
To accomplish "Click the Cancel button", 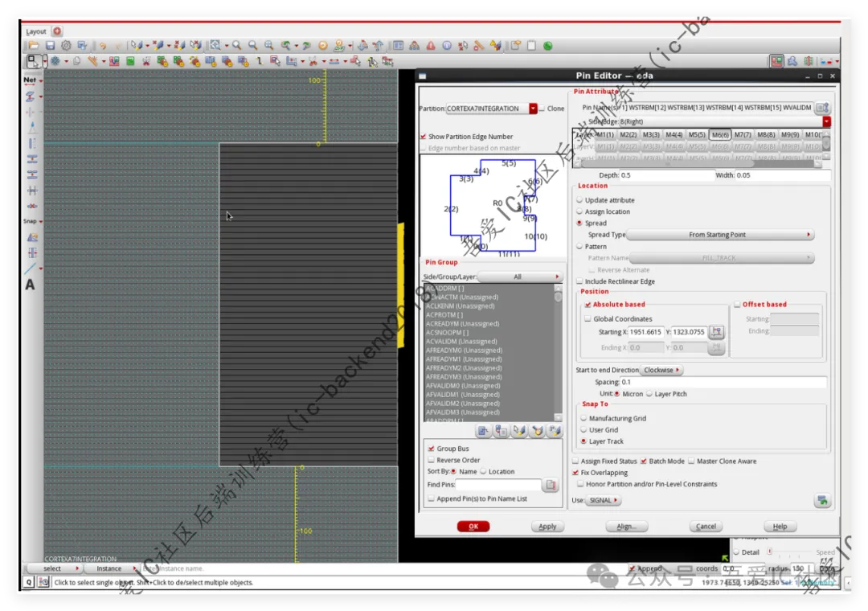I will (706, 527).
